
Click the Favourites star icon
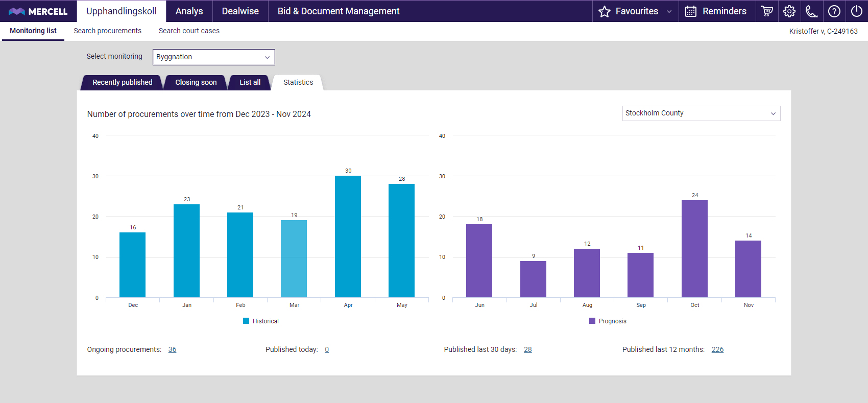pyautogui.click(x=605, y=11)
